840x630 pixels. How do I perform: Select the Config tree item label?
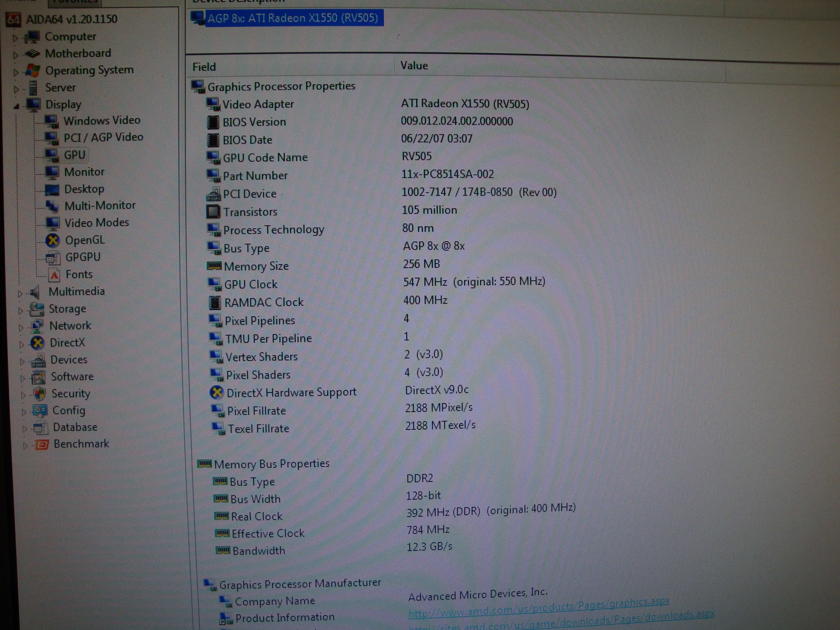tap(69, 411)
